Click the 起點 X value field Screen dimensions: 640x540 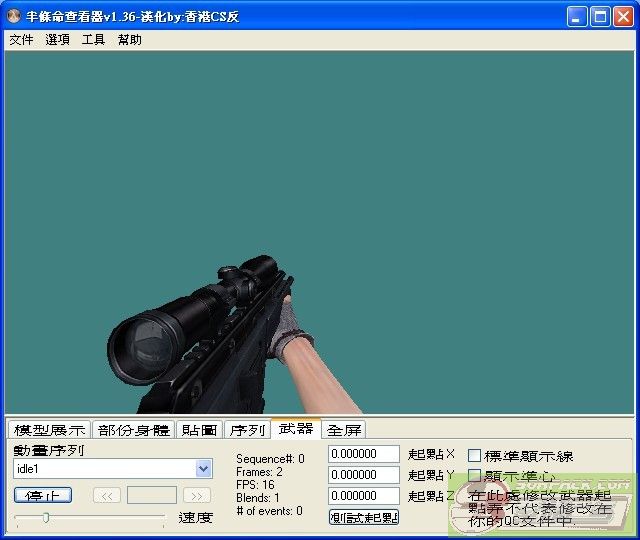pyautogui.click(x=363, y=455)
